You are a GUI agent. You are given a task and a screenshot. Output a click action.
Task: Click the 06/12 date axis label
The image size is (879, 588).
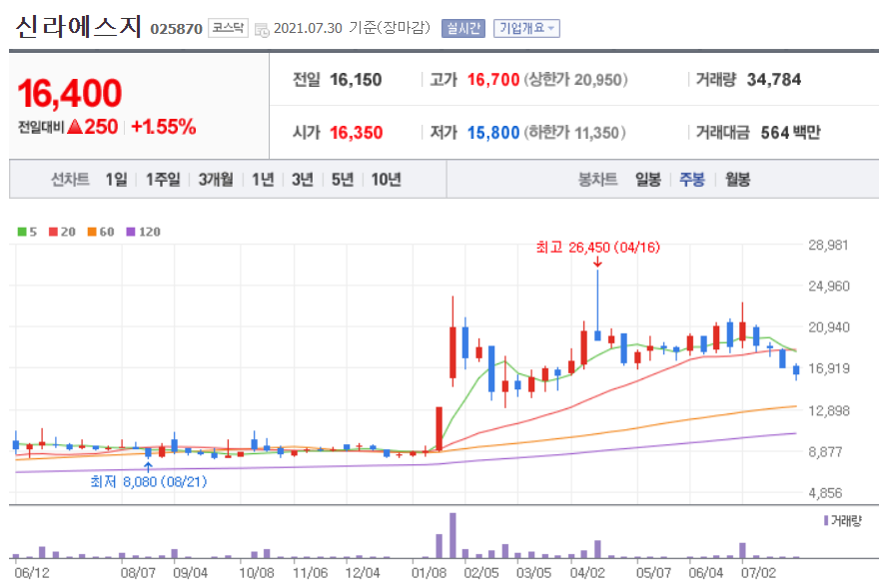(x=32, y=573)
